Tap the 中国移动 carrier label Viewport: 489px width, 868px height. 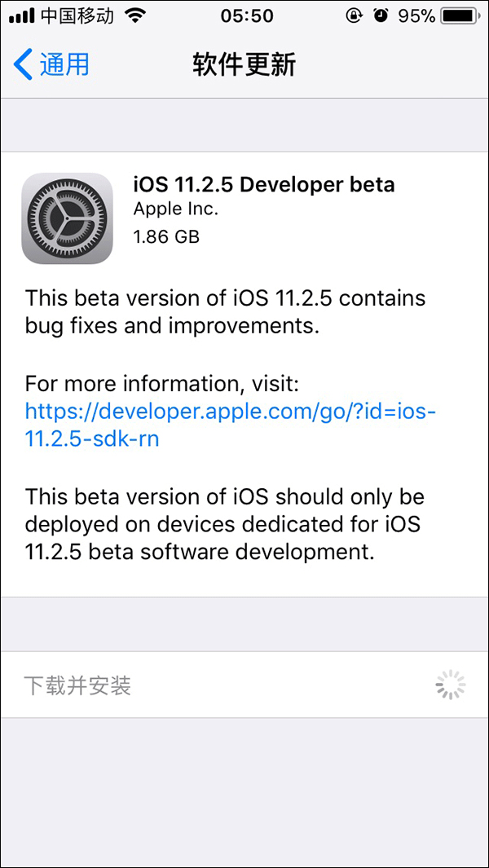coord(77,15)
